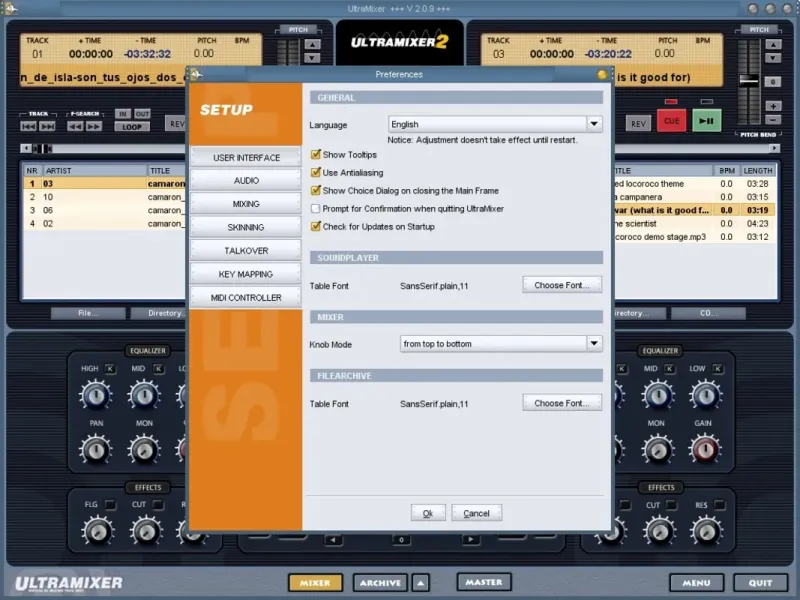Cancel the Preferences dialog
Viewport: 800px width, 600px height.
(x=477, y=513)
